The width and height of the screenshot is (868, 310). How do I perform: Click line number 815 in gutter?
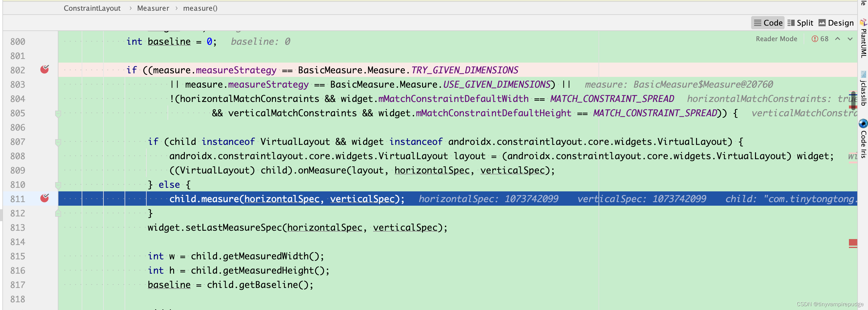18,256
